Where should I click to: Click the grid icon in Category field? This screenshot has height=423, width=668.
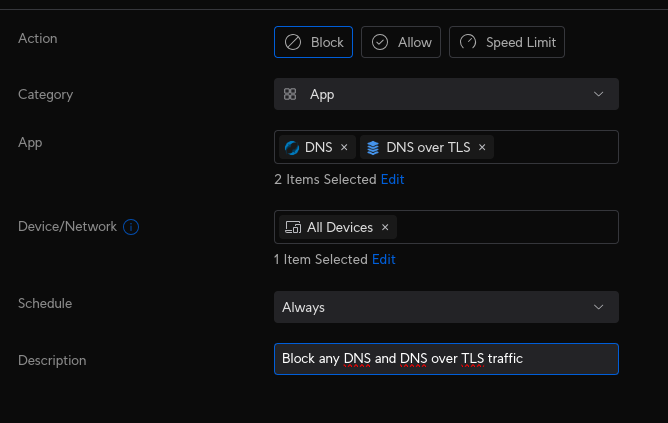point(290,94)
